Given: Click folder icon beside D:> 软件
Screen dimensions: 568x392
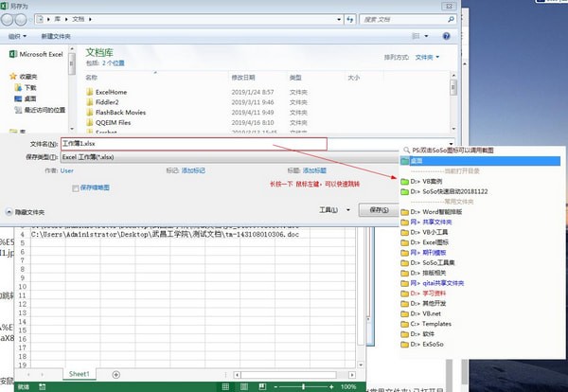Looking at the screenshot, I should [404, 334].
